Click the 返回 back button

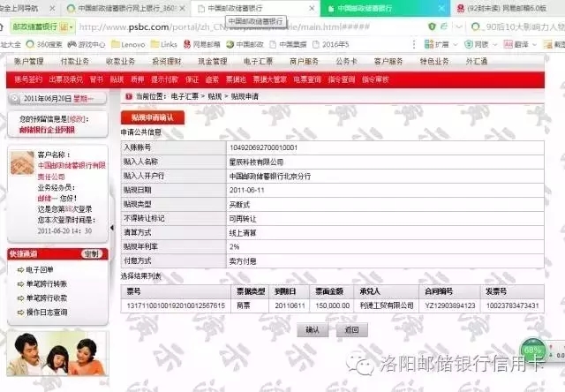point(351,329)
